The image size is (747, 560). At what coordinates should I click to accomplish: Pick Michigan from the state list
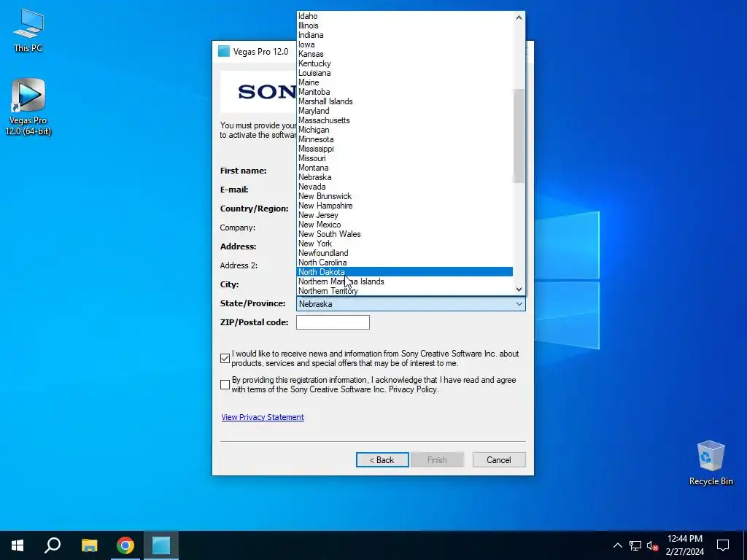click(x=404, y=130)
